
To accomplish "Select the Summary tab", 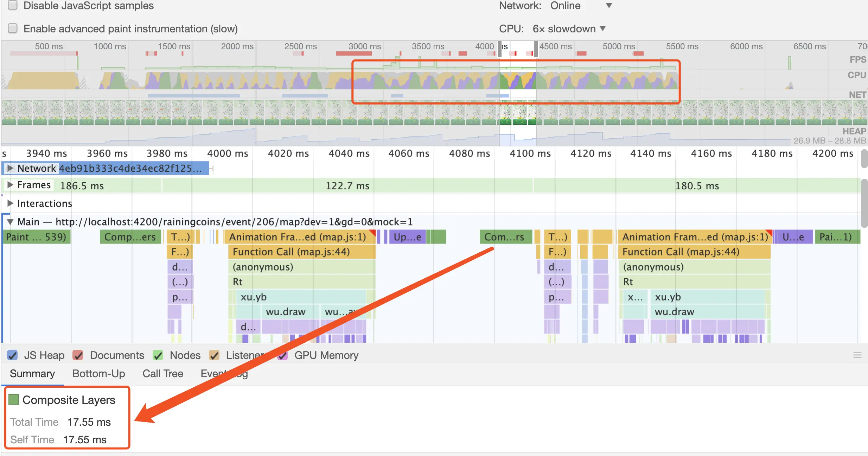I will 32,373.
